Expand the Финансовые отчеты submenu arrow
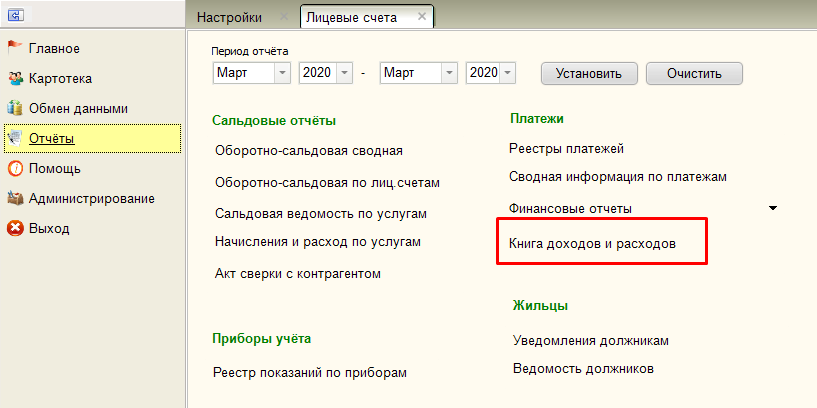The image size is (817, 408). click(773, 208)
